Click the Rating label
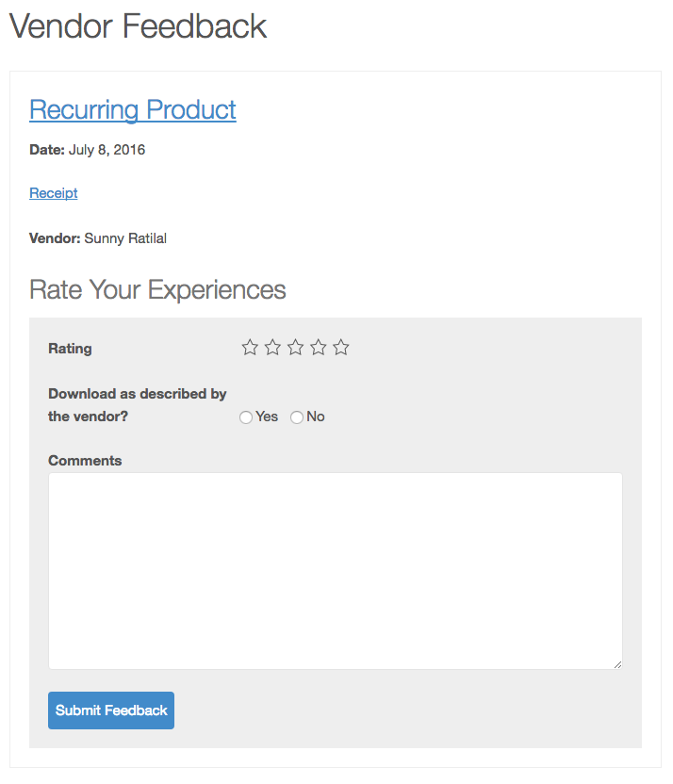 (x=70, y=349)
